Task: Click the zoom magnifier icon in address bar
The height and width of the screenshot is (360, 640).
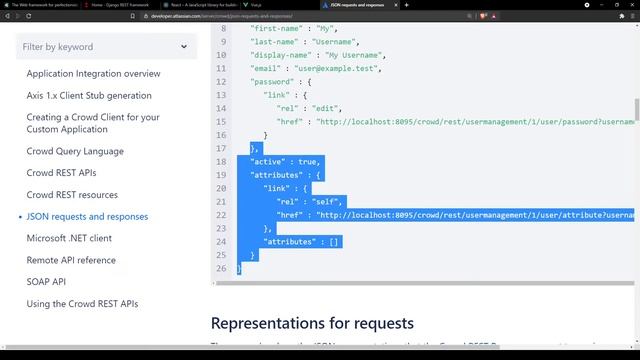Action: pyautogui.click(x=469, y=16)
